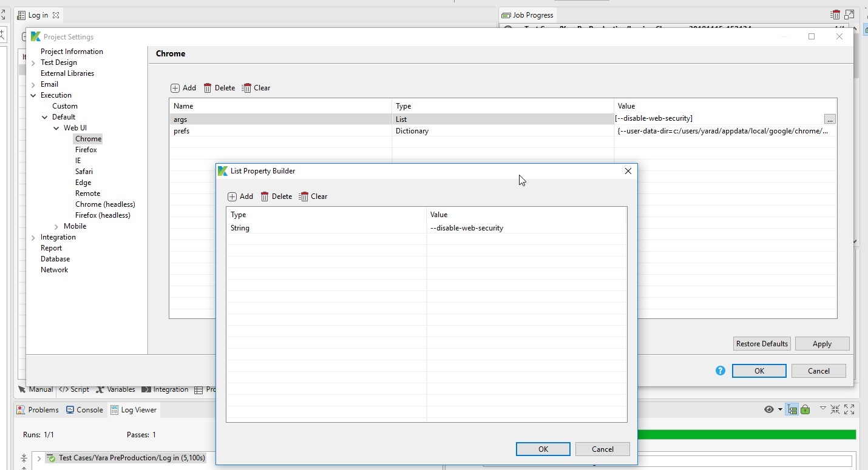Click Delete icon in Chrome settings toolbar
868x470 pixels.
pyautogui.click(x=208, y=88)
